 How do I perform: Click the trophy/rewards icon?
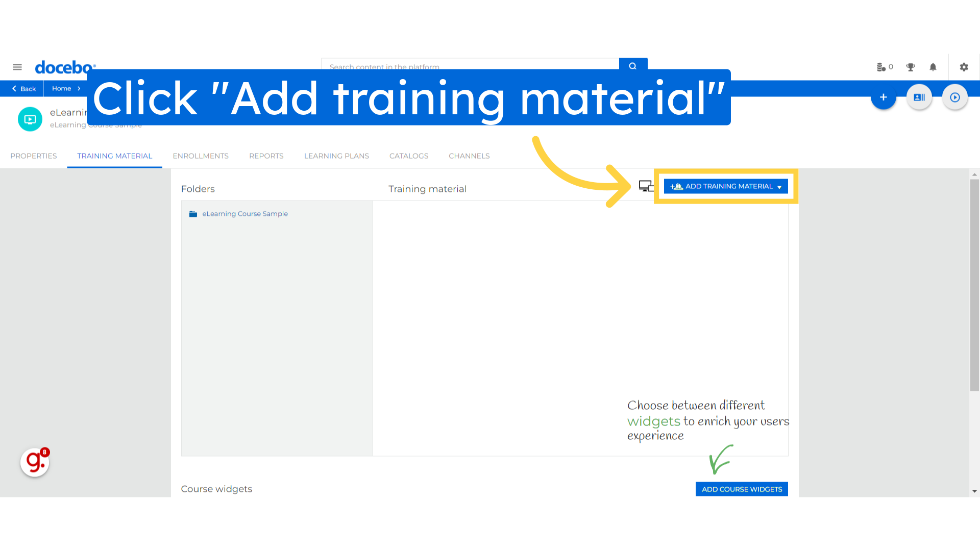point(910,67)
